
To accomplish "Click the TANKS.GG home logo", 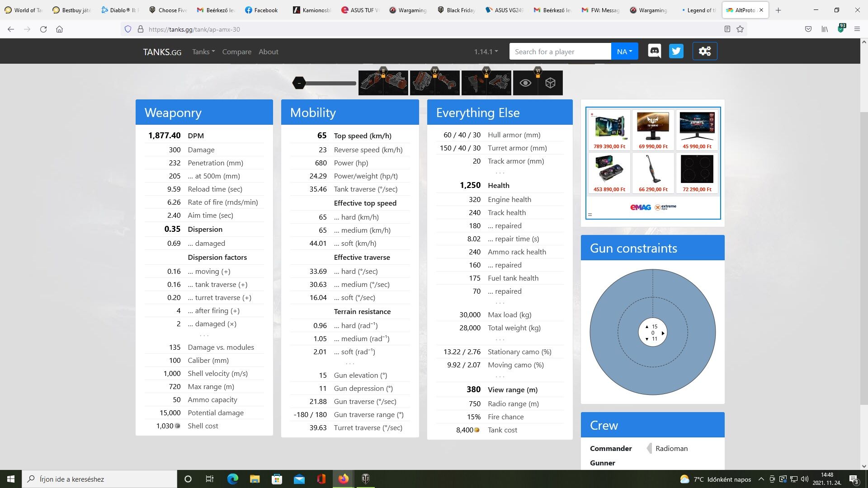I will tap(162, 52).
